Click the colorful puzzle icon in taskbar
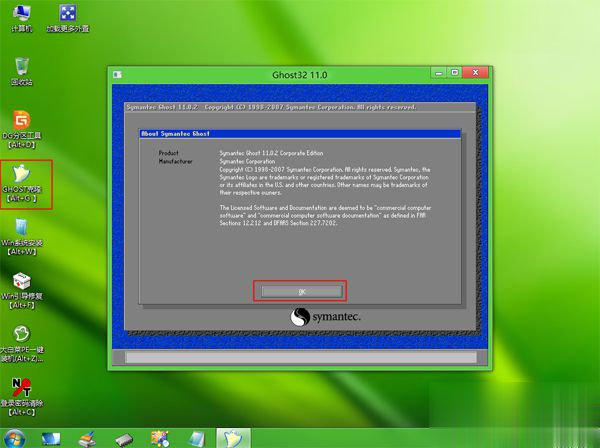600x448 pixels. pyautogui.click(x=159, y=438)
